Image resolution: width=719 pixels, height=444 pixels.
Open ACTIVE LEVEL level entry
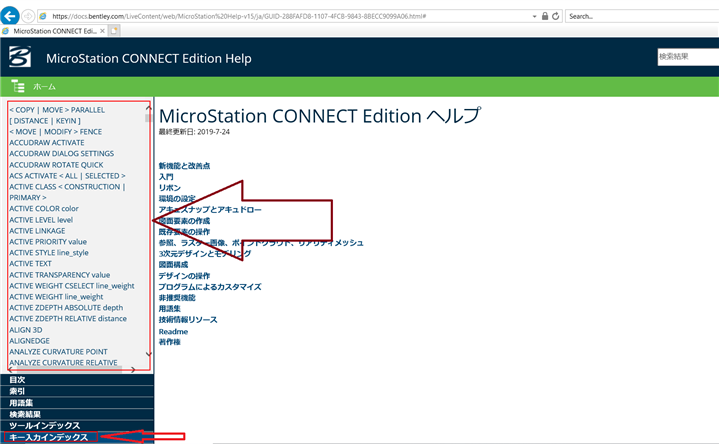click(41, 220)
